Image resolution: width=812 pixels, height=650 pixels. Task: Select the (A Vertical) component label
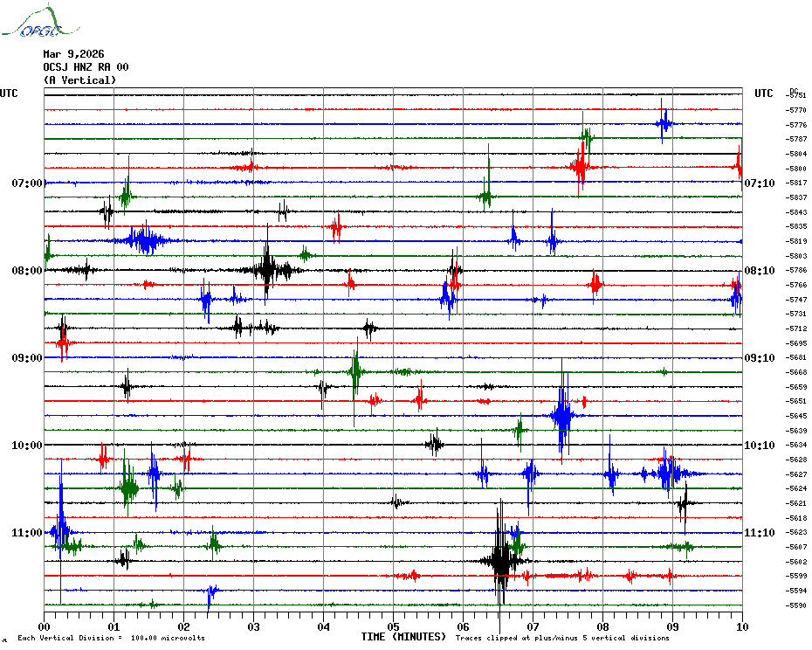(79, 80)
